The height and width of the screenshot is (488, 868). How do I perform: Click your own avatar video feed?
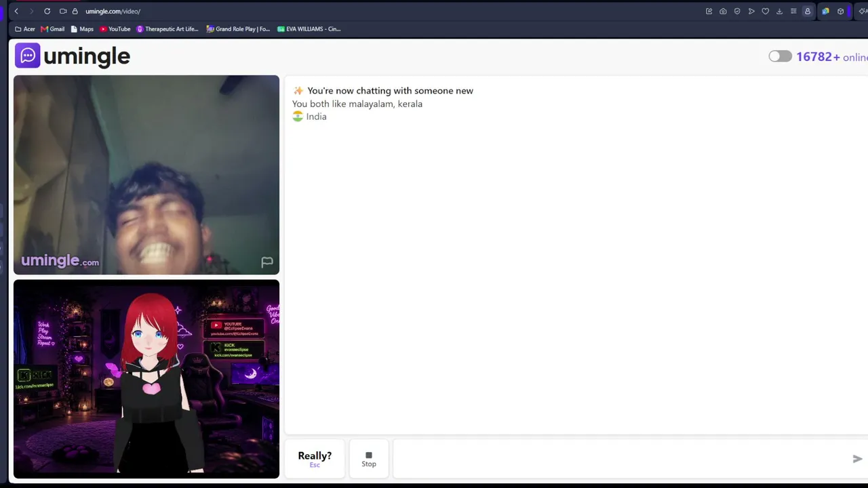click(146, 379)
